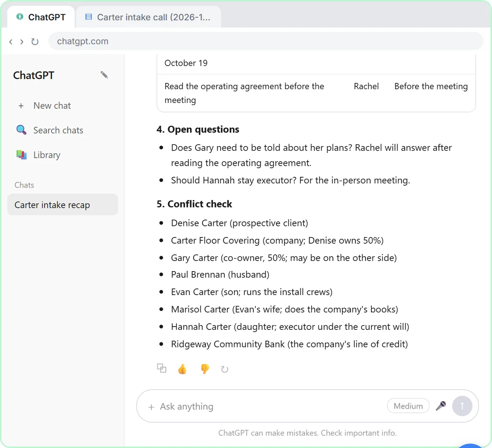Viewport: 492px width, 448px height.
Task: Open the Medium effort selector
Action: (x=408, y=406)
